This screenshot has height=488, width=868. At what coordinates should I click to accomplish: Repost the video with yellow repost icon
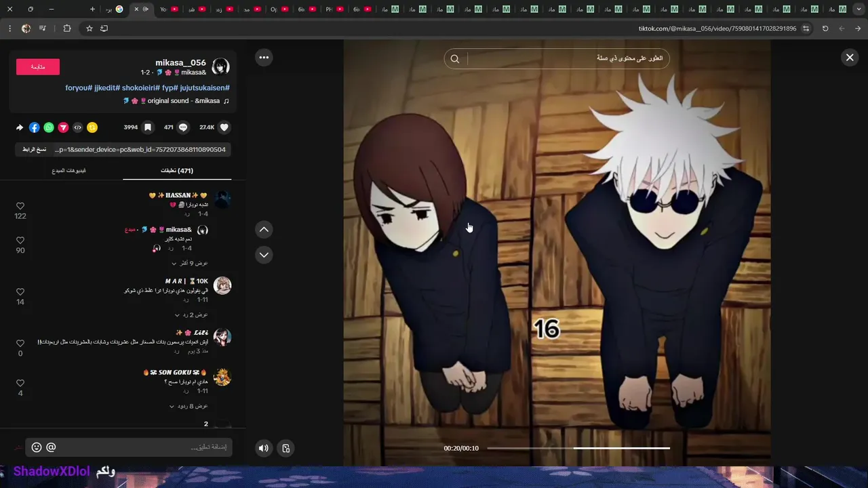click(92, 127)
